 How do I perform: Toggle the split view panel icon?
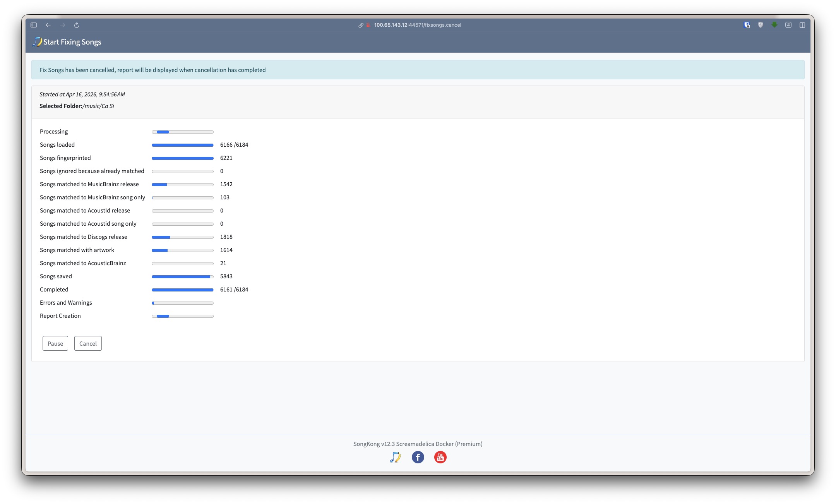click(x=802, y=25)
